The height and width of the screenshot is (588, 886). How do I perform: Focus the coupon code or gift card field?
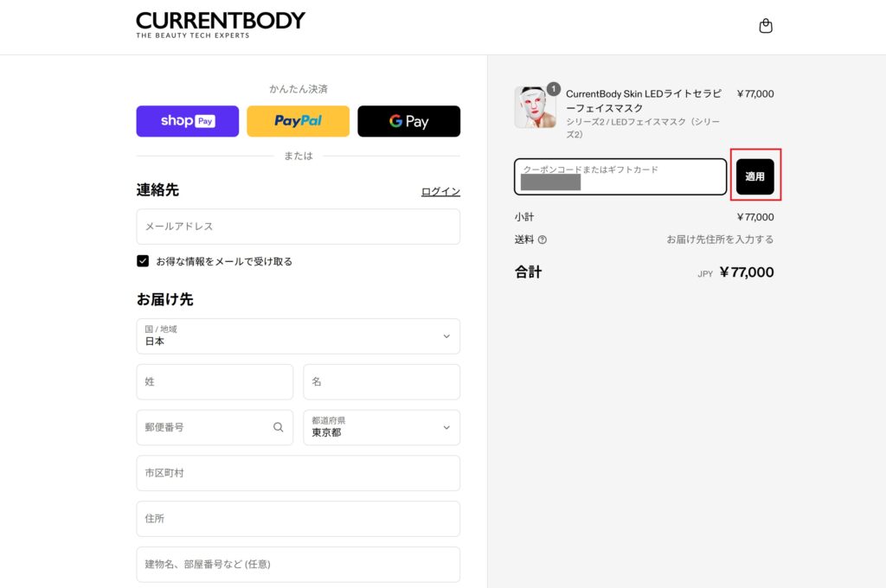coord(620,176)
